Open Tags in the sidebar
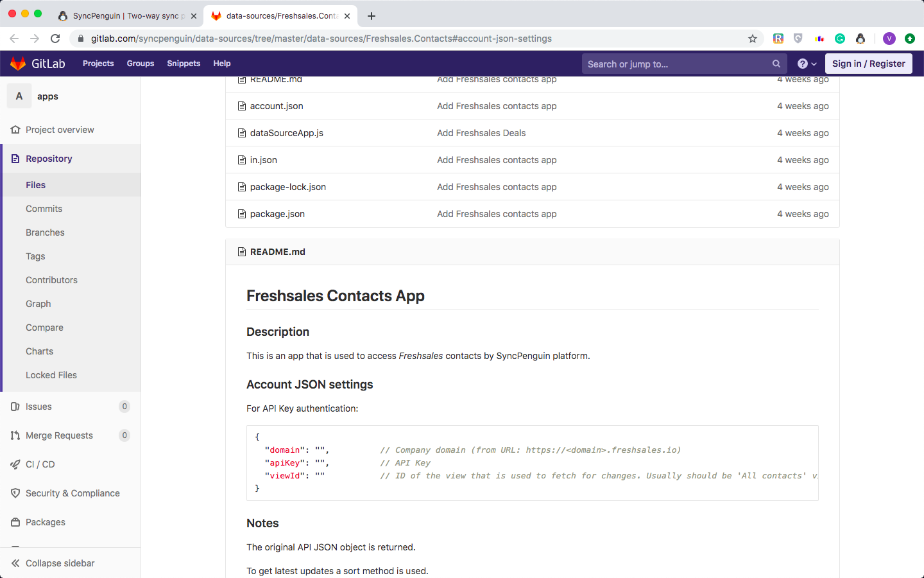The image size is (924, 578). pos(35,256)
